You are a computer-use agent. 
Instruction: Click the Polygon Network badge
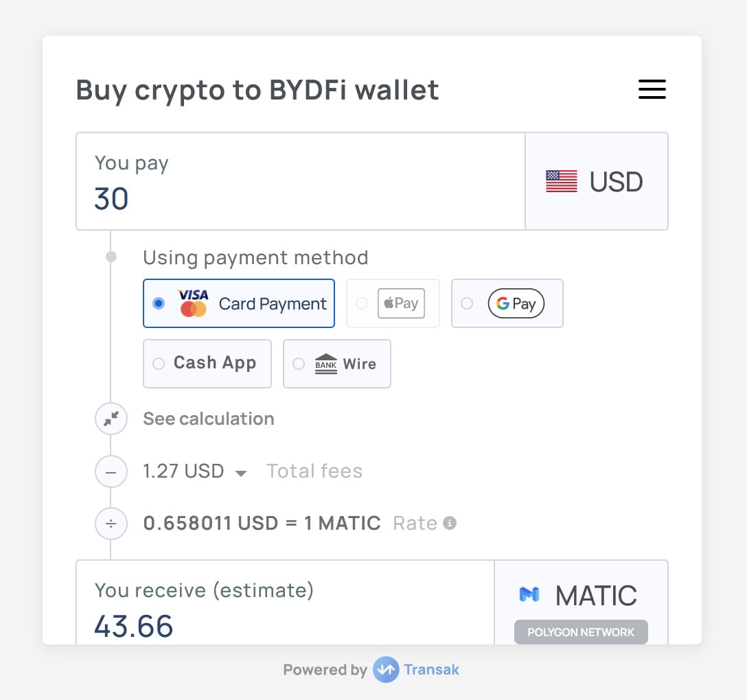pos(580,632)
